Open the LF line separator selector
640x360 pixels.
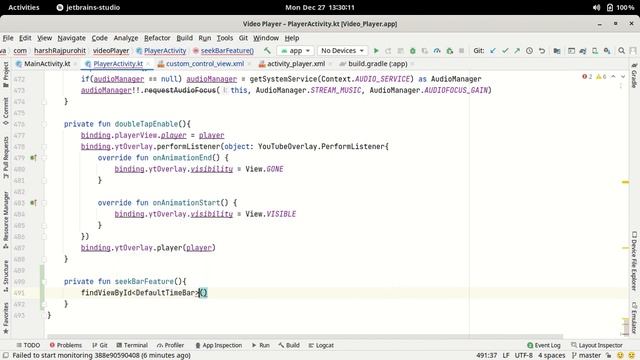coord(506,355)
